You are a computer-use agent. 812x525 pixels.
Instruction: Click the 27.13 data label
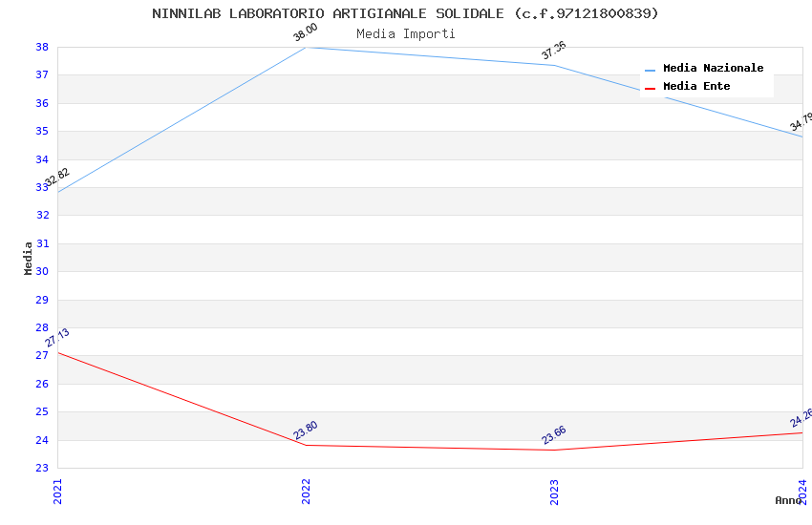pos(56,338)
